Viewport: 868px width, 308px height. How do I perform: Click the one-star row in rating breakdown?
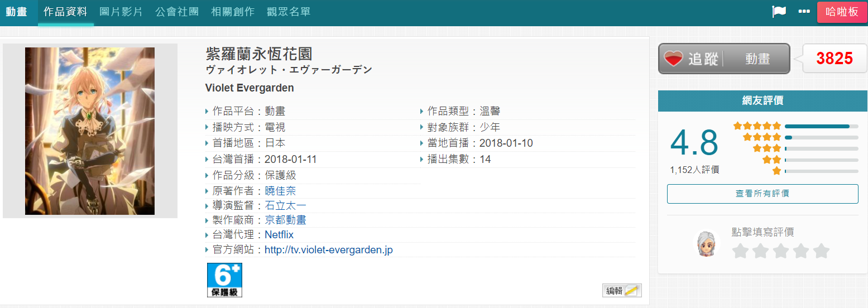tap(816, 171)
